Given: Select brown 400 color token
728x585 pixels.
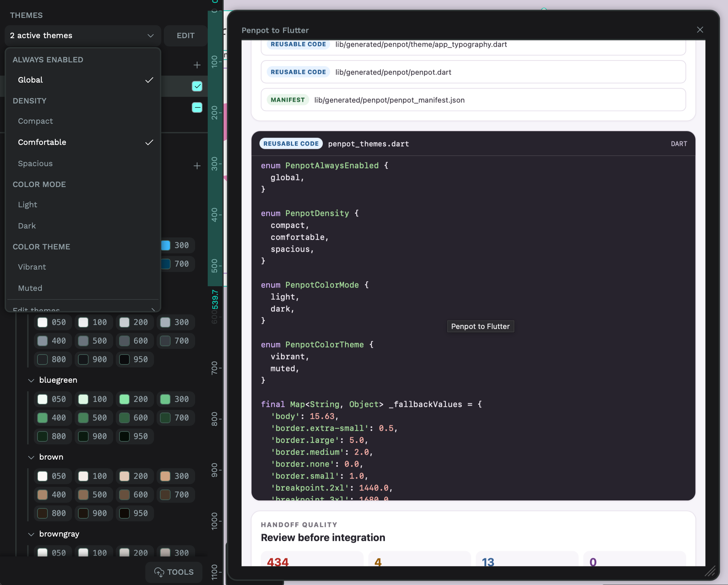Looking at the screenshot, I should tap(52, 494).
